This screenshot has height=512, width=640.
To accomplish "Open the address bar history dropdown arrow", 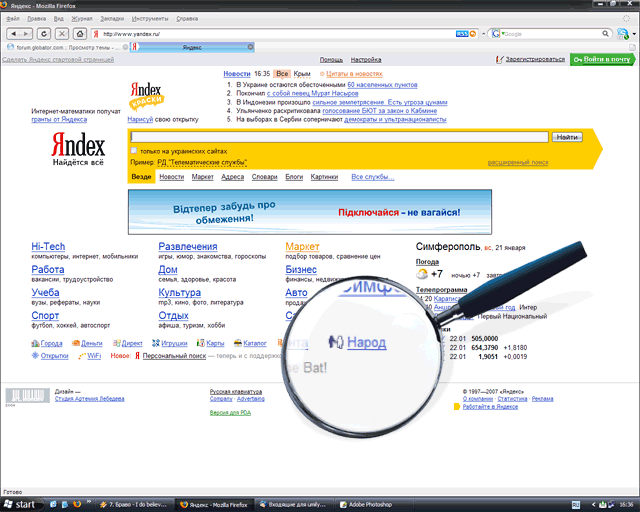I will (484, 34).
